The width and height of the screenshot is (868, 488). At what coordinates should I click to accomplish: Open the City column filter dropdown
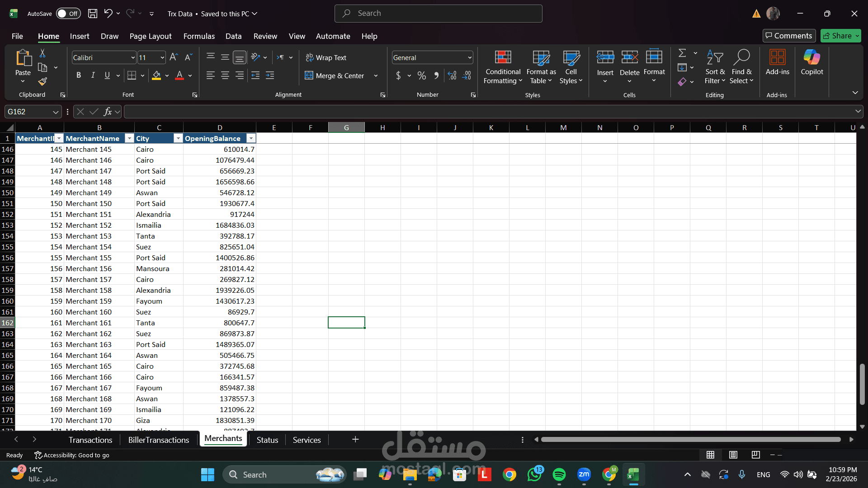(x=178, y=139)
